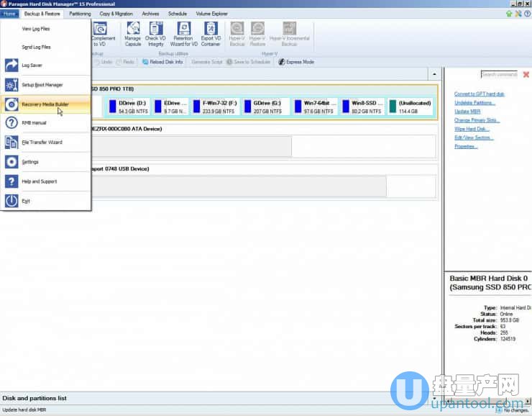Click the Search command input field
The width and height of the screenshot is (532, 416).
499,74
